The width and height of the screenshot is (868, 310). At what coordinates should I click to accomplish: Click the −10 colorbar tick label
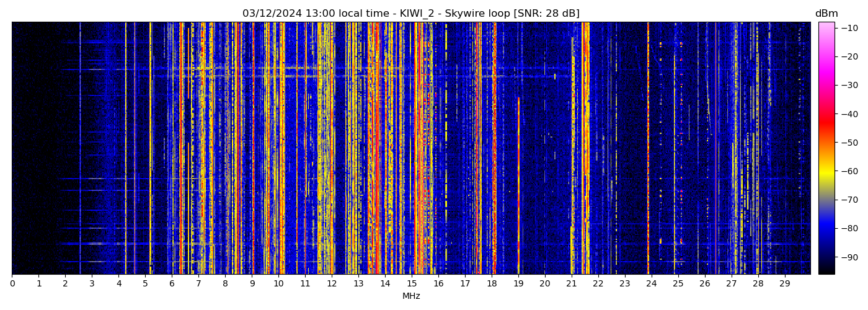coord(849,28)
